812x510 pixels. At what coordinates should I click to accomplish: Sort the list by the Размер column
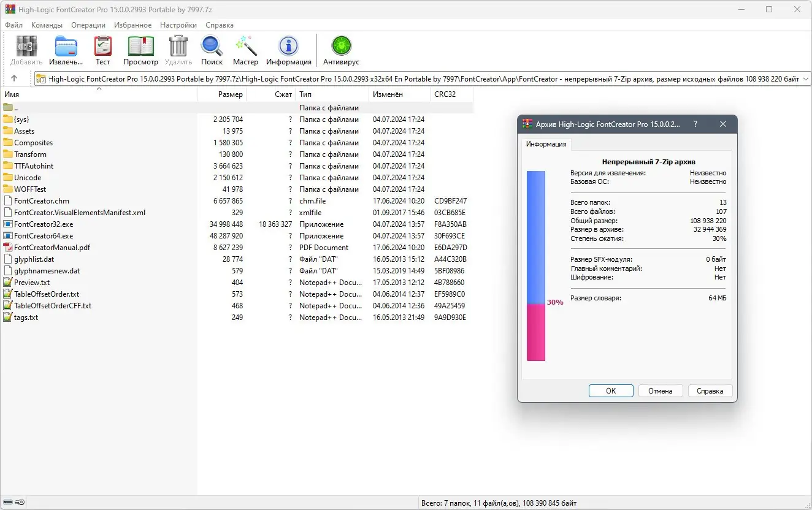[222, 94]
